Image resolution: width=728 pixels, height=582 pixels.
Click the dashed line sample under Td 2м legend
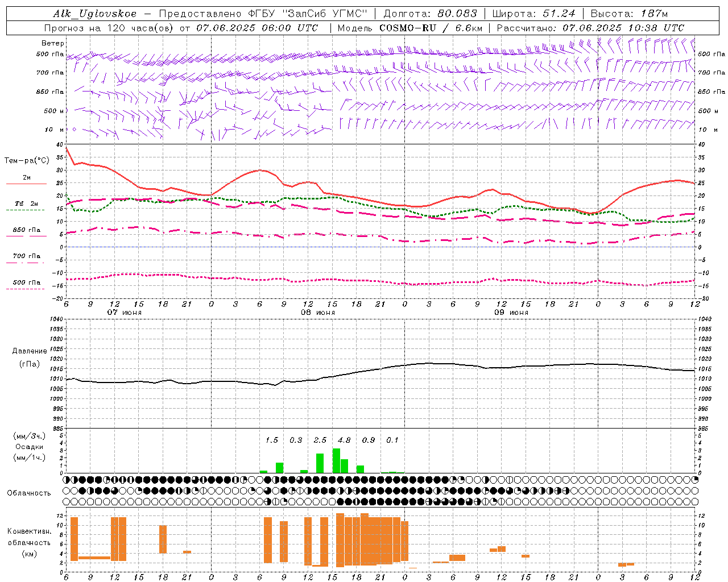[x=25, y=210]
